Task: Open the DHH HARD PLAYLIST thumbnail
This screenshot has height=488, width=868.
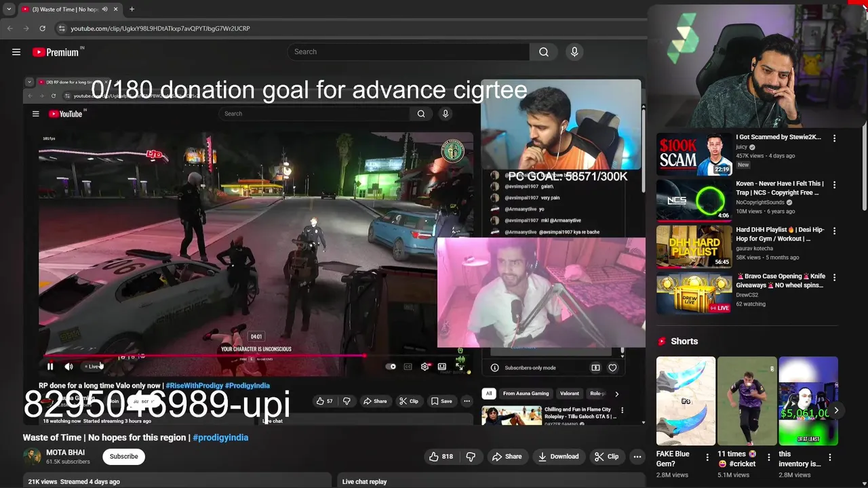Action: click(694, 246)
